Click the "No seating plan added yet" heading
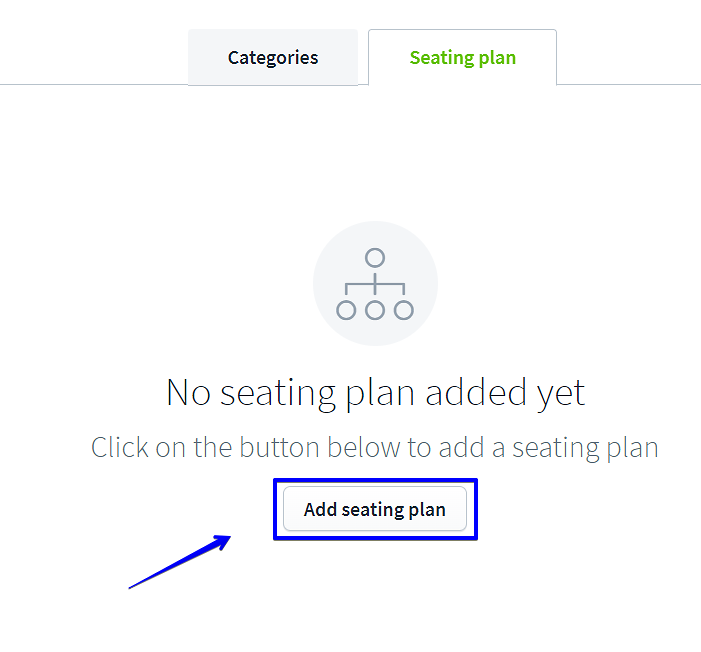Screen dimensions: 701x652 pos(375,392)
